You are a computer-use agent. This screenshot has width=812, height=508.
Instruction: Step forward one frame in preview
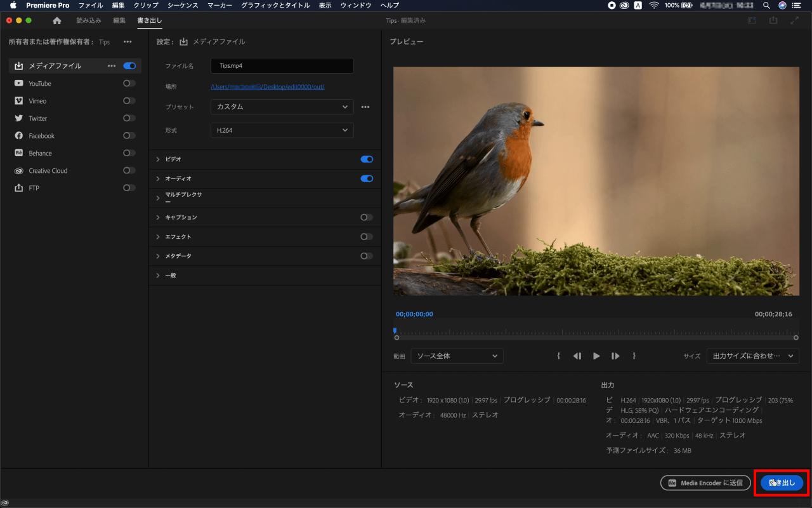[x=615, y=356]
